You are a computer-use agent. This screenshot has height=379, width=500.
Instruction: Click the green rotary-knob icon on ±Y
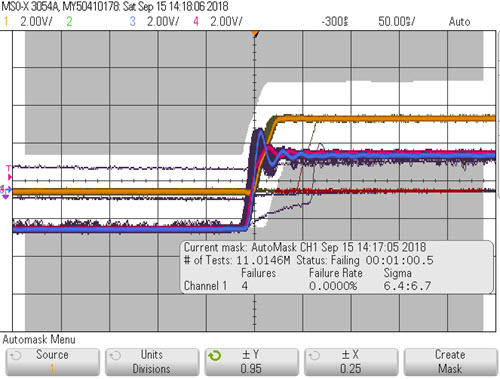[215, 356]
